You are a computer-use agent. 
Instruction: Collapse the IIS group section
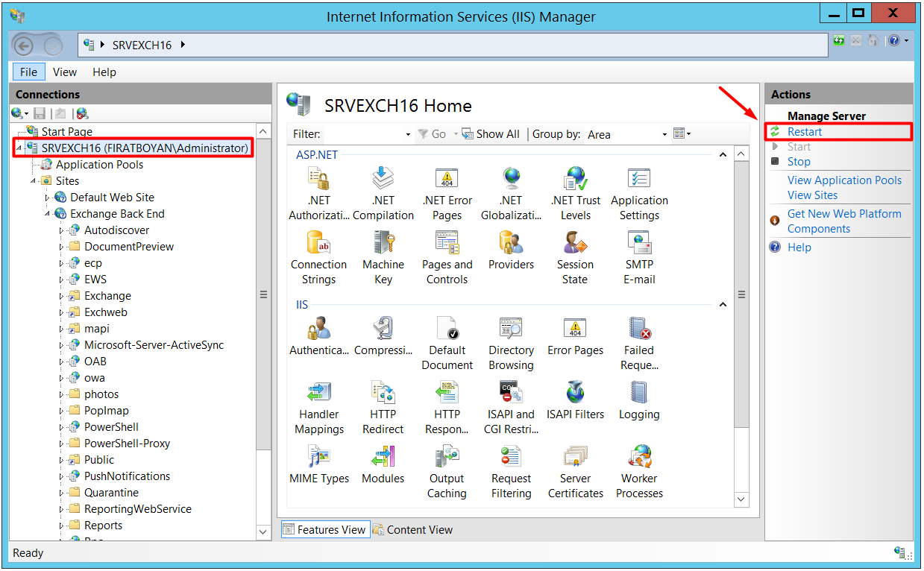tap(722, 305)
